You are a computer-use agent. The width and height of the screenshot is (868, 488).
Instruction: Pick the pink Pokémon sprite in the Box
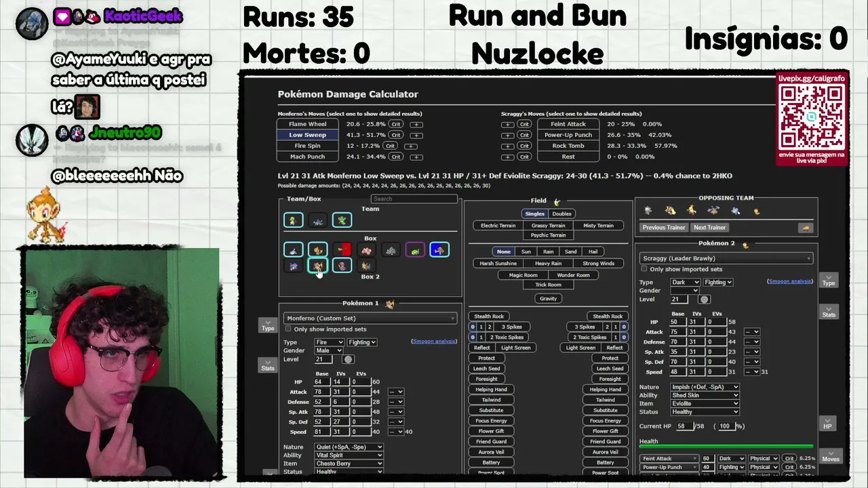(x=367, y=250)
